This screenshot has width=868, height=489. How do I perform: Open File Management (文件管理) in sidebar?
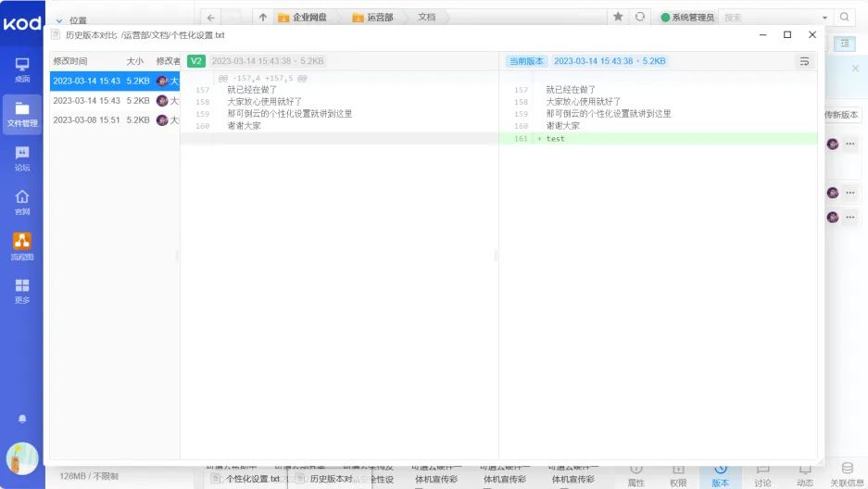pyautogui.click(x=22, y=114)
